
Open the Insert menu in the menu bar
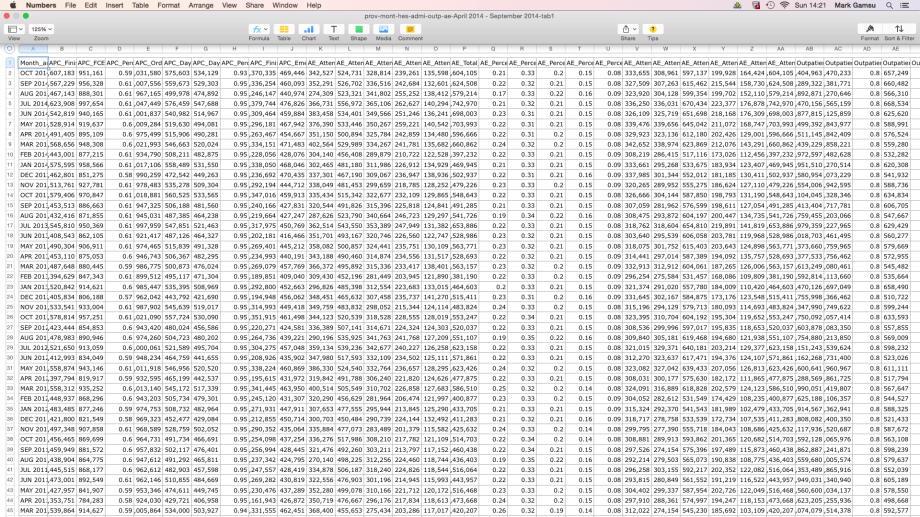114,5
